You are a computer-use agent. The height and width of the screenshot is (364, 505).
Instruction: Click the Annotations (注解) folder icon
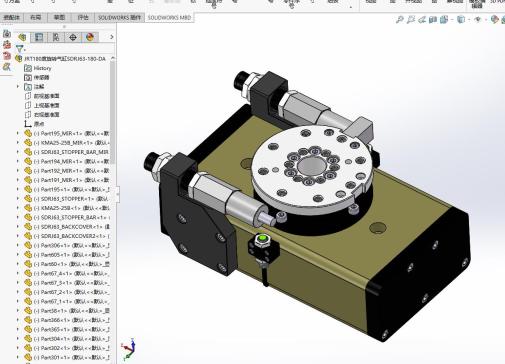tap(28, 87)
